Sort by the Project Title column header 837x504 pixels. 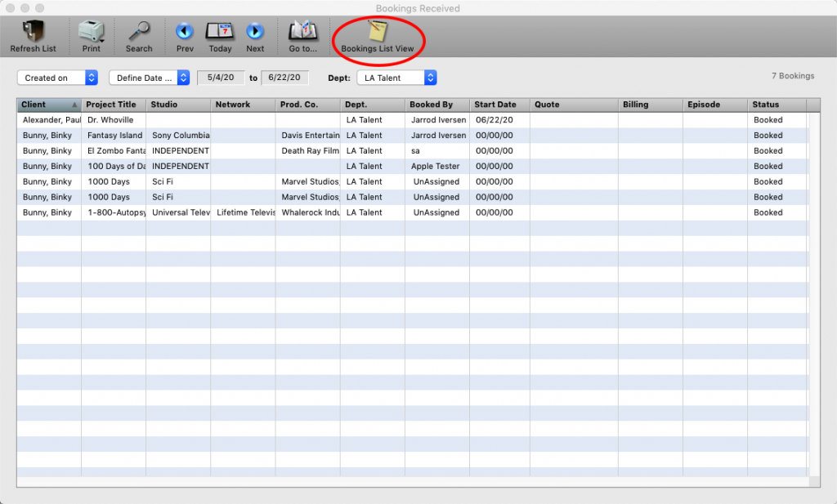click(113, 105)
